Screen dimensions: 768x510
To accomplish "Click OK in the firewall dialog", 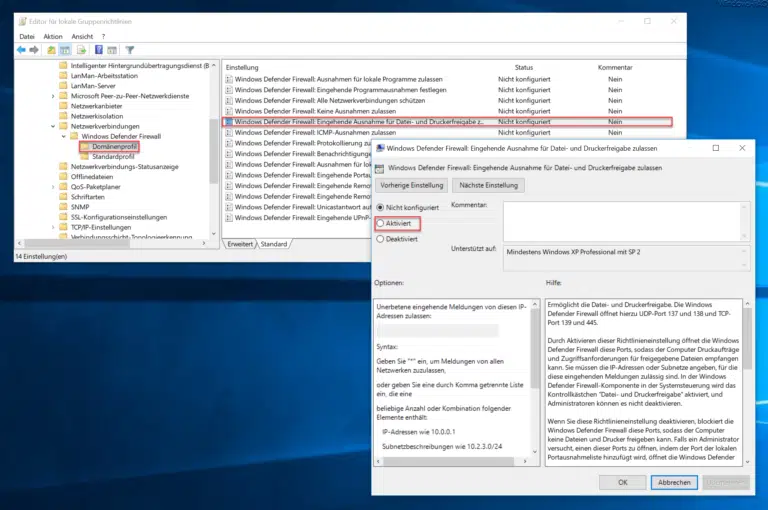I will pos(623,482).
